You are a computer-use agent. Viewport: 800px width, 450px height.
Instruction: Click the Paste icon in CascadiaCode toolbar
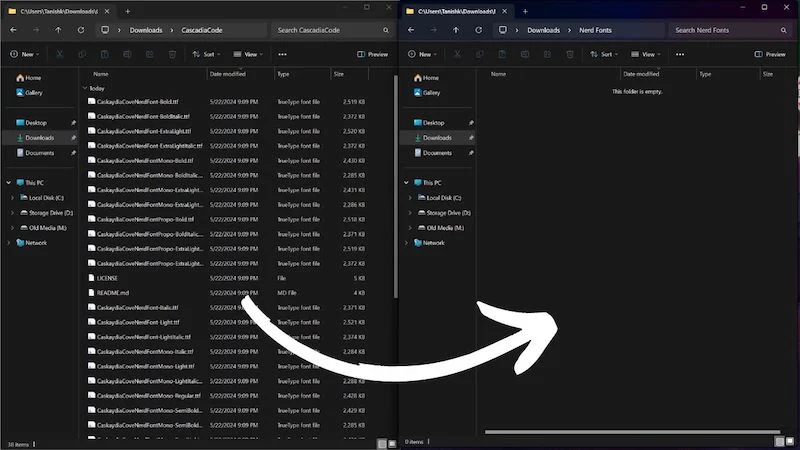(105, 54)
